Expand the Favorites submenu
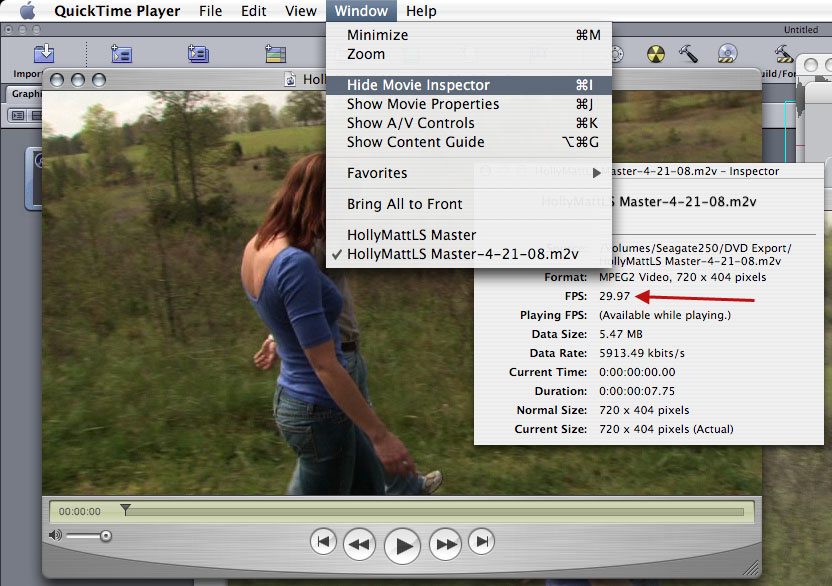This screenshot has height=586, width=832. tap(469, 173)
